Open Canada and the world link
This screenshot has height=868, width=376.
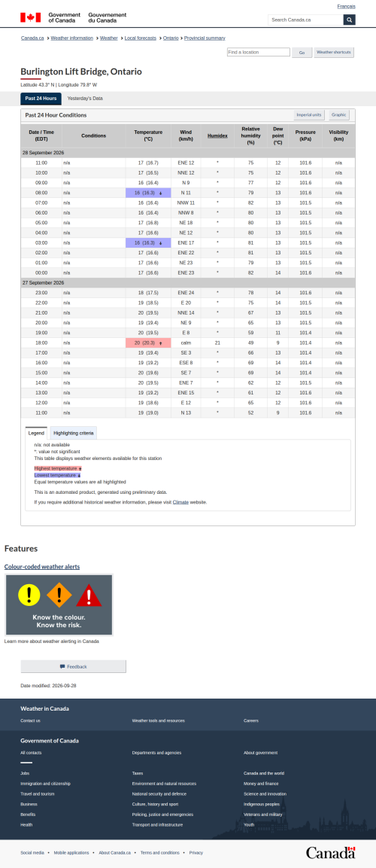point(264,773)
